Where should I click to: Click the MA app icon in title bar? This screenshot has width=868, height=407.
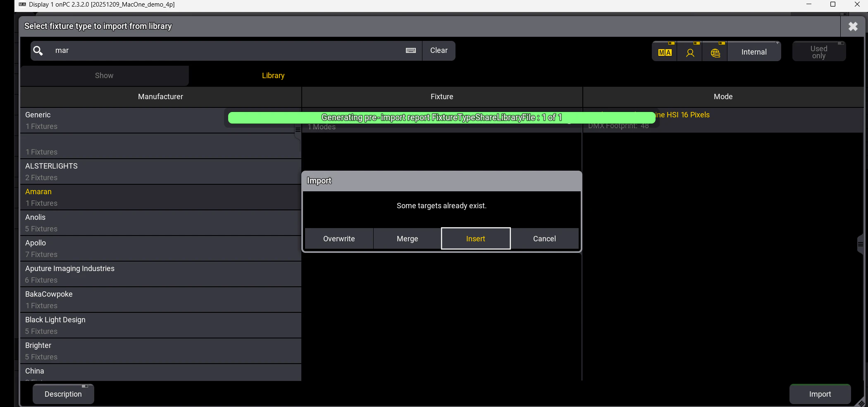point(22,5)
